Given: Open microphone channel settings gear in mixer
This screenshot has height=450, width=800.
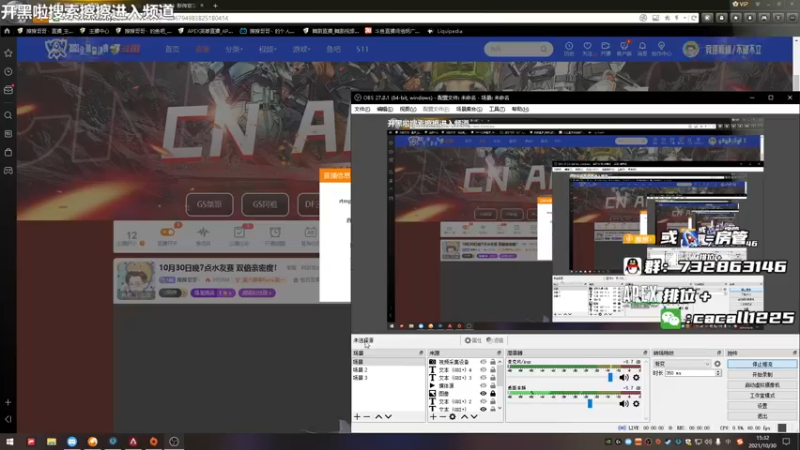Looking at the screenshot, I should [636, 378].
